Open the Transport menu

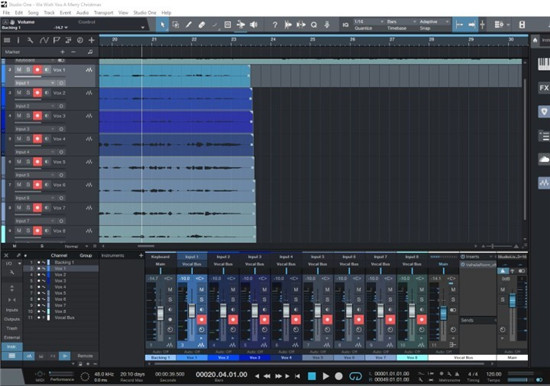tap(103, 13)
